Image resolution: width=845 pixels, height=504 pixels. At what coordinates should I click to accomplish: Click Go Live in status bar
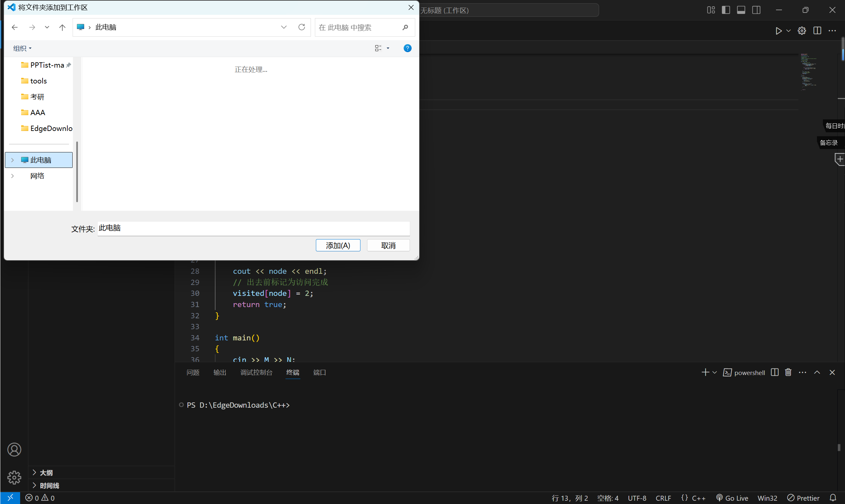click(732, 498)
